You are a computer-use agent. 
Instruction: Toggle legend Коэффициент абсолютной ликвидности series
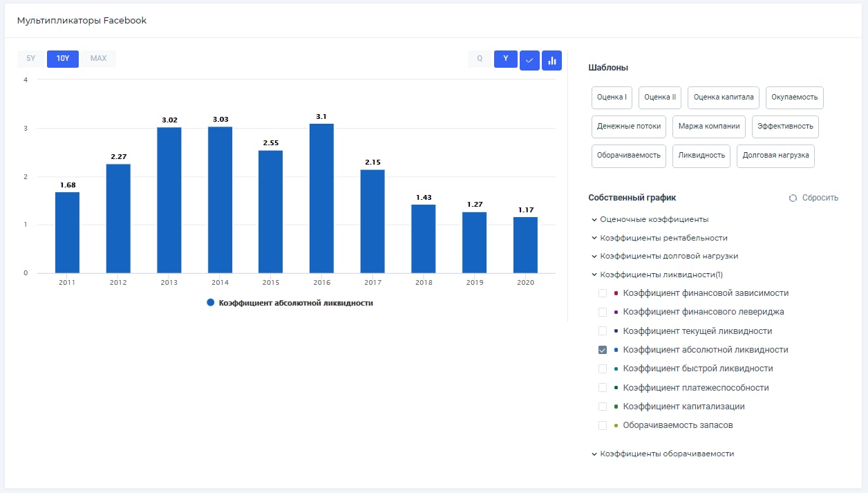[x=290, y=303]
